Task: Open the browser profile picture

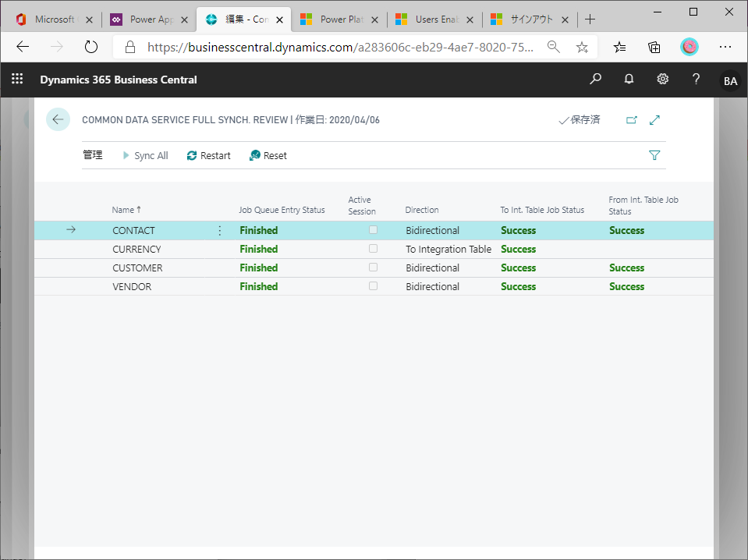Action: 689,47
